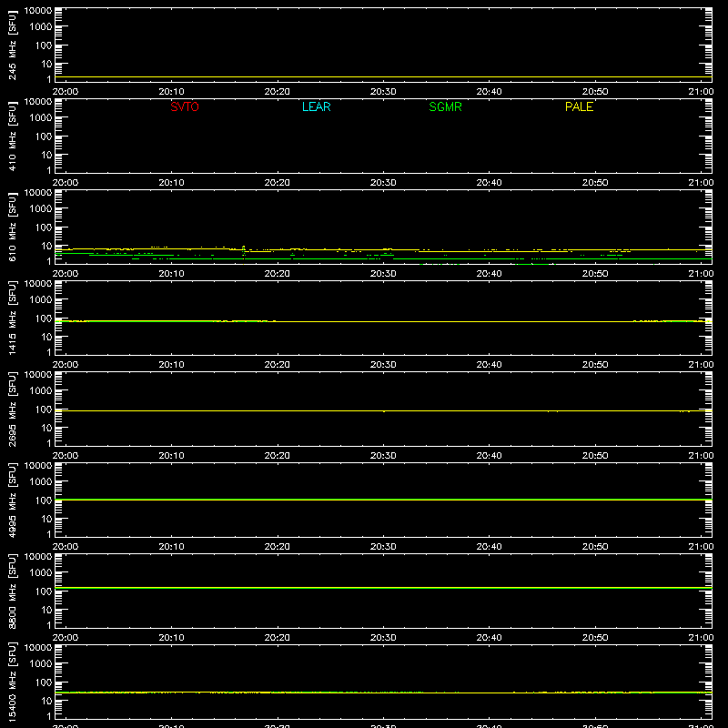
Task: Click the flux trace in 8800 MHz plot
Action: (383, 588)
